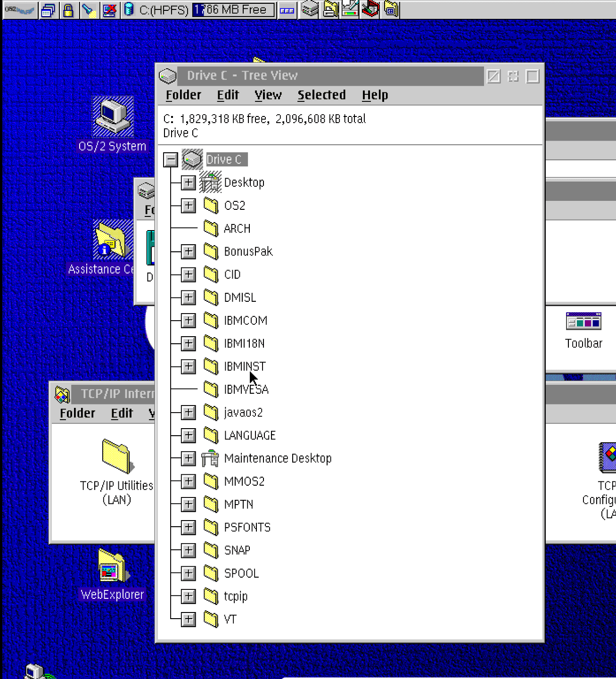
Task: Click the flashlight Find icon on top toolbar
Action: [x=89, y=9]
